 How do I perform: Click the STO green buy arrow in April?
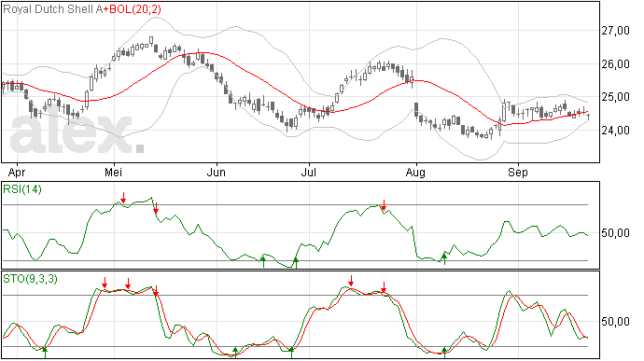45,353
